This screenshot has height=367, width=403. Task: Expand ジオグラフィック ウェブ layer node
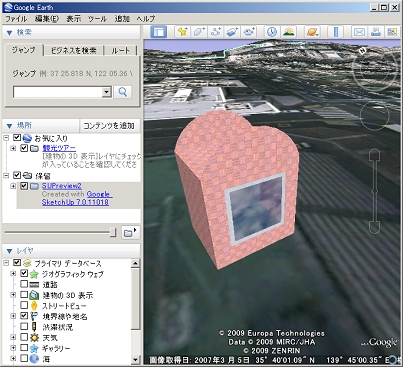coord(13,274)
